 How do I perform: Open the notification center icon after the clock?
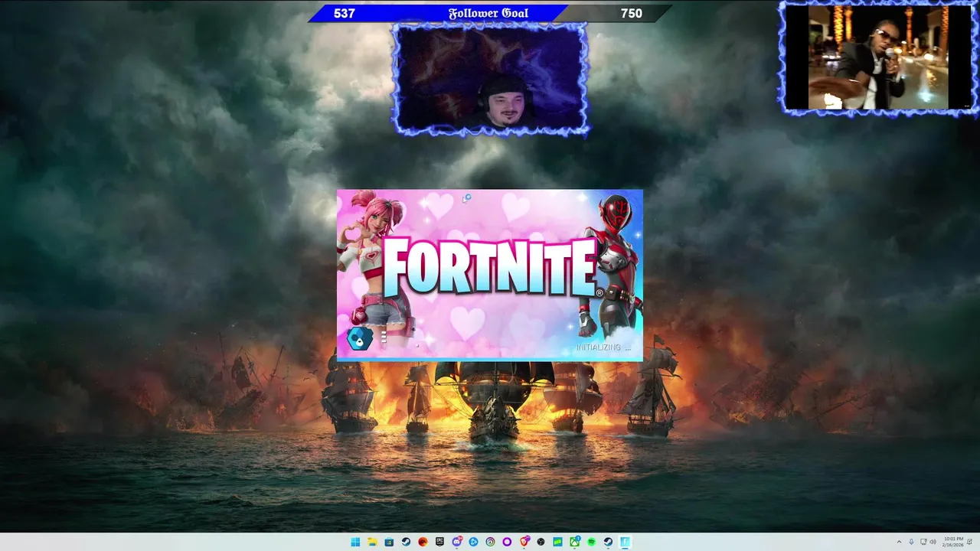970,542
